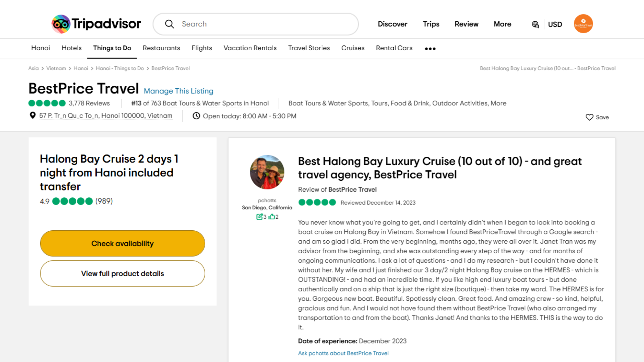Screen dimensions: 644x362
Task: Click Ask pchotts about BestPrice Travel
Action: click(x=343, y=353)
